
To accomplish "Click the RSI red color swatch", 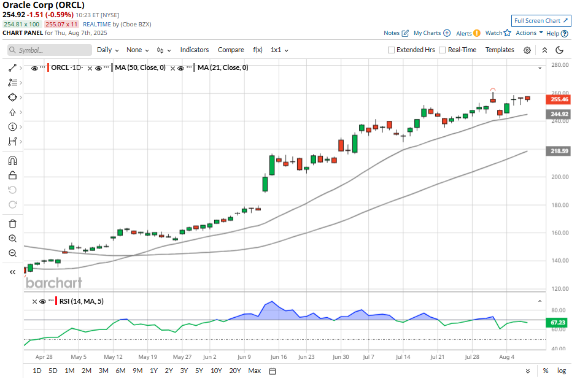I will pyautogui.click(x=56, y=301).
